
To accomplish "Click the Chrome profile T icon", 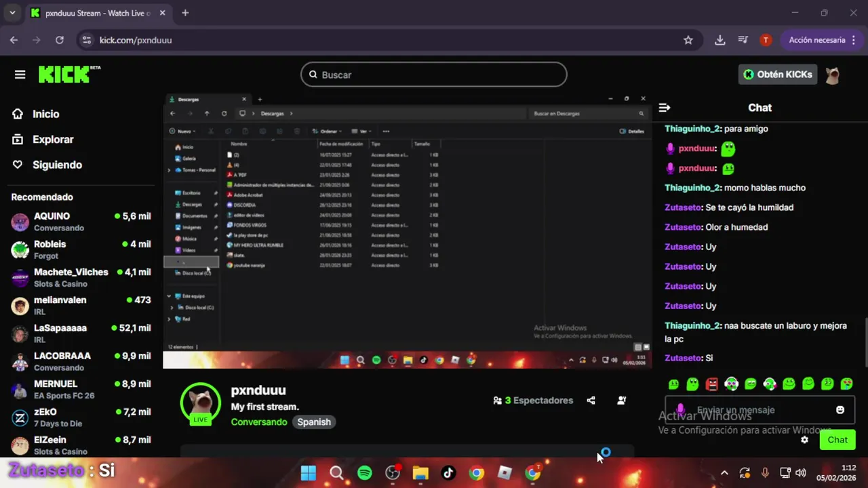I will (766, 40).
